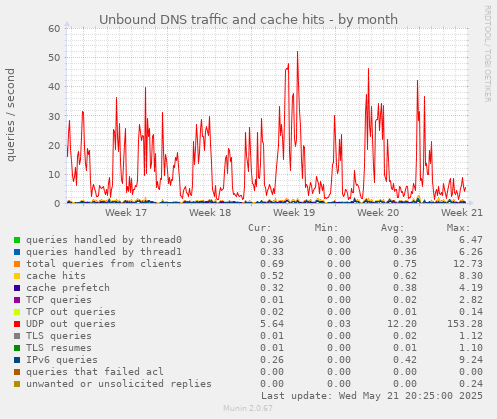Click the gray TLS queries legend swatch

[x=17, y=336]
